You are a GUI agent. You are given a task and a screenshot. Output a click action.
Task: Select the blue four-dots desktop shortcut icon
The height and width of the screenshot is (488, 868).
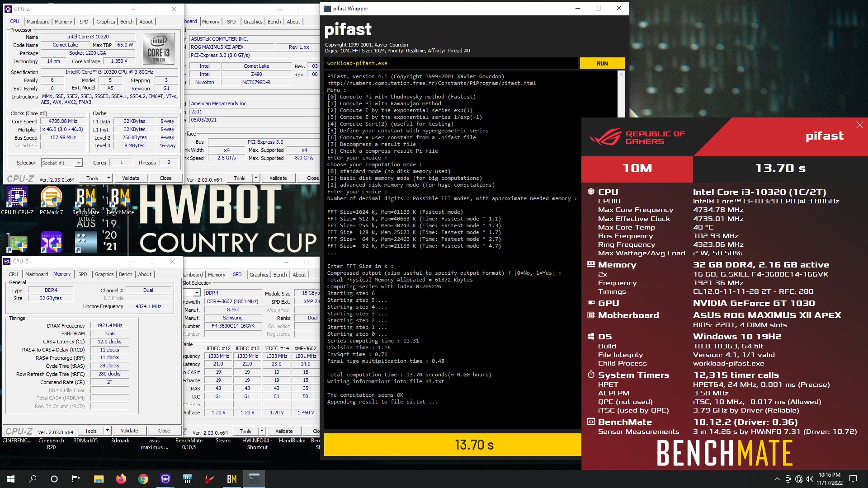click(86, 243)
